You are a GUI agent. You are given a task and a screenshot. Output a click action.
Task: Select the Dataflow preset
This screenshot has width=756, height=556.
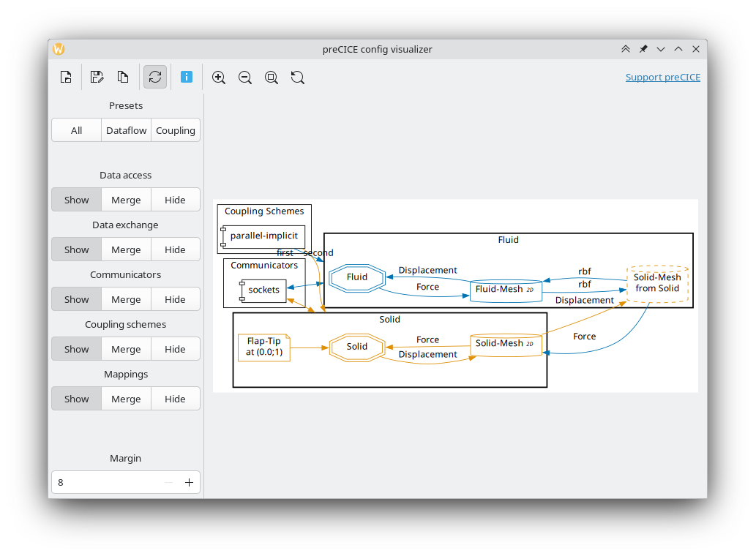126,129
